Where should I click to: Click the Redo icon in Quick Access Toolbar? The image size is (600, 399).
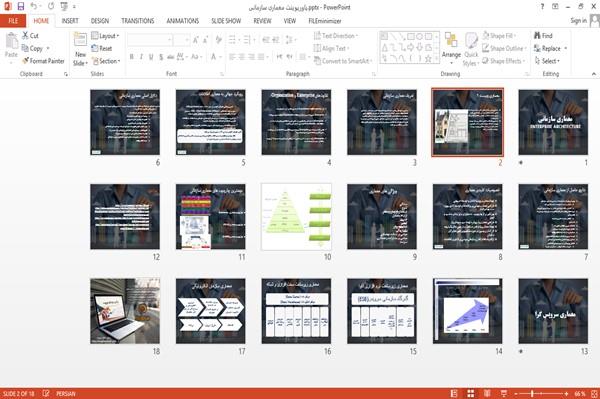tap(51, 6)
